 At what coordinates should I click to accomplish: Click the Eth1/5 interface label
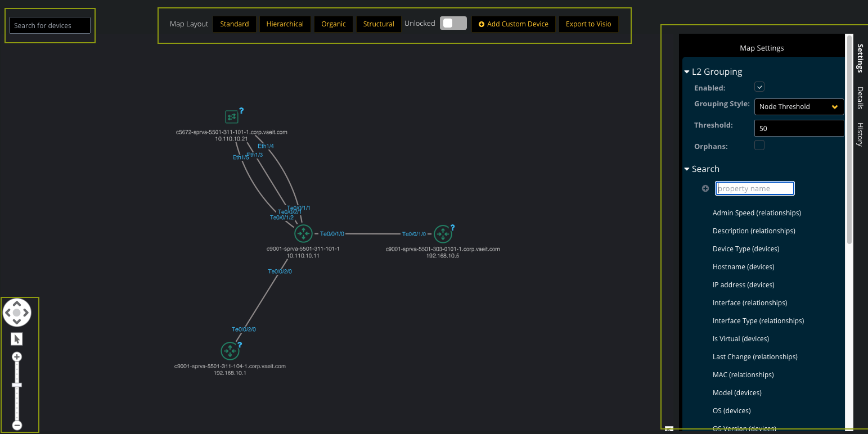[x=241, y=157]
